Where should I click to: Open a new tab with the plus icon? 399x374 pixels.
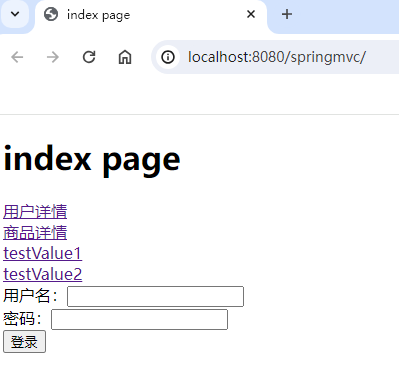pos(287,14)
